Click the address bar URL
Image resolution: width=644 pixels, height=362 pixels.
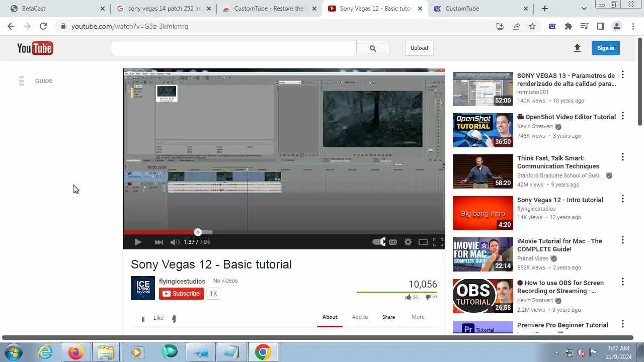point(130,26)
